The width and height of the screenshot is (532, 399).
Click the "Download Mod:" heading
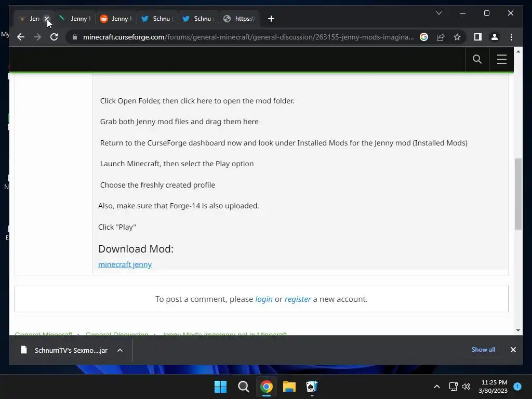coord(136,249)
